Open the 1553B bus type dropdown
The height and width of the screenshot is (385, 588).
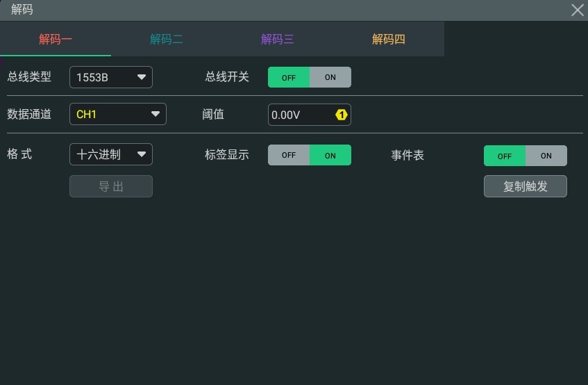pyautogui.click(x=111, y=77)
